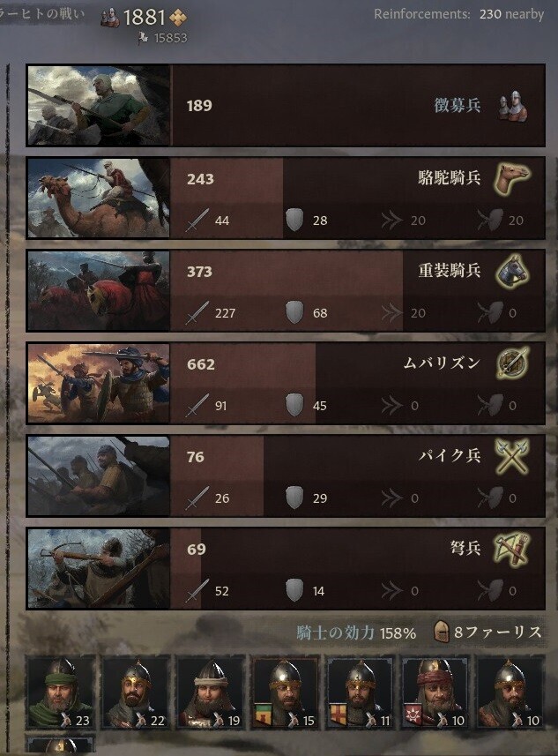
Task: Select the knight portrait with prowess 23
Action: (59, 692)
